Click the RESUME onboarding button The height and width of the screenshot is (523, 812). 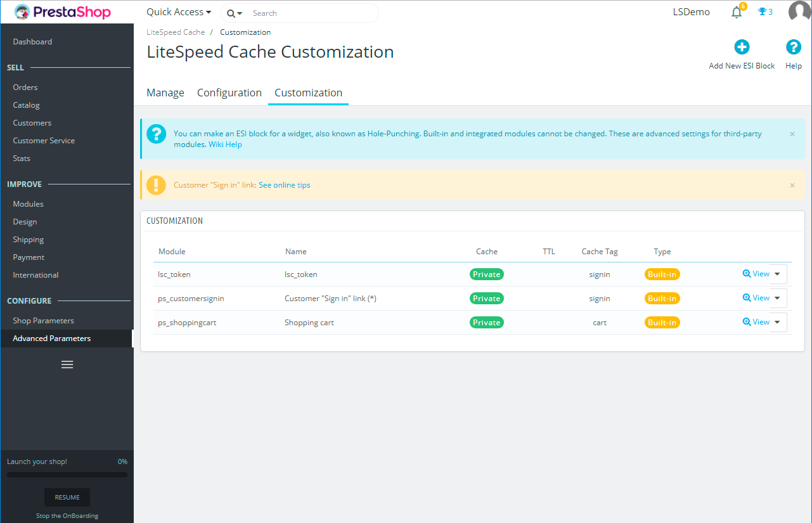click(x=67, y=498)
